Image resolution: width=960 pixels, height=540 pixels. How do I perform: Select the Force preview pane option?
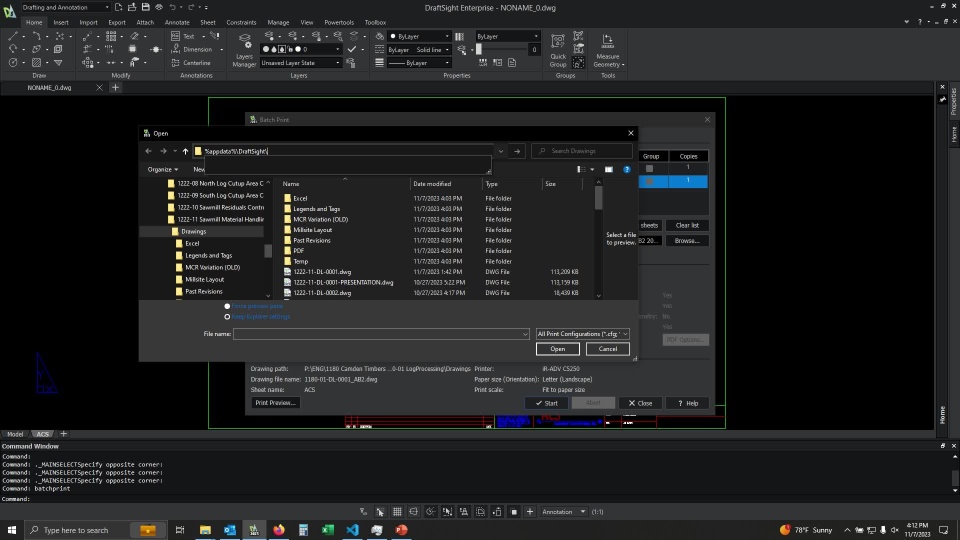pyautogui.click(x=228, y=306)
